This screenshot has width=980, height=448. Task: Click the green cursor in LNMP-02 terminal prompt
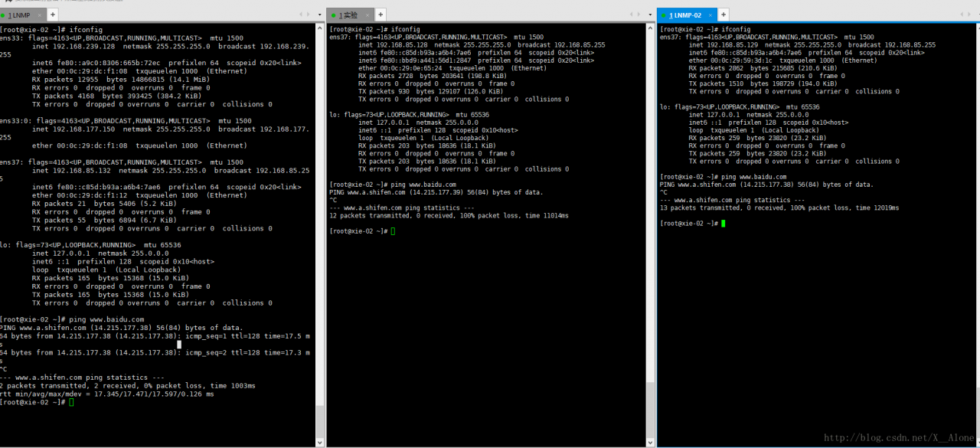point(723,223)
